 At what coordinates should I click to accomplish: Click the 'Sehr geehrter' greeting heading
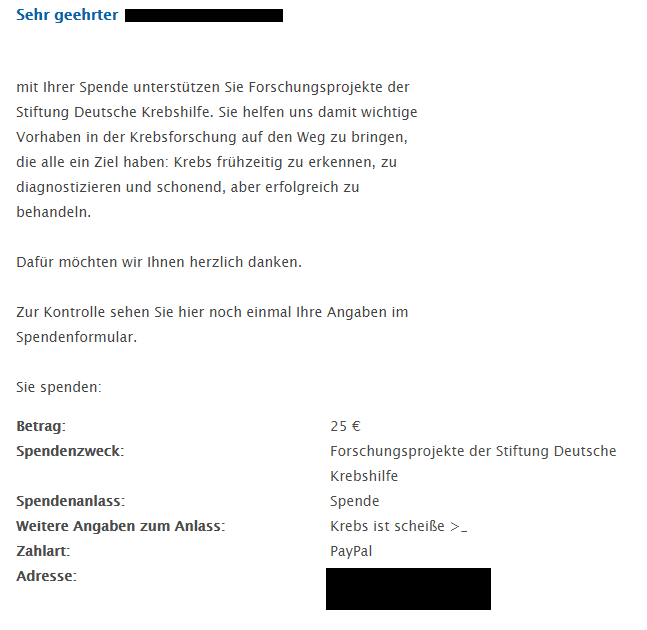(x=67, y=15)
